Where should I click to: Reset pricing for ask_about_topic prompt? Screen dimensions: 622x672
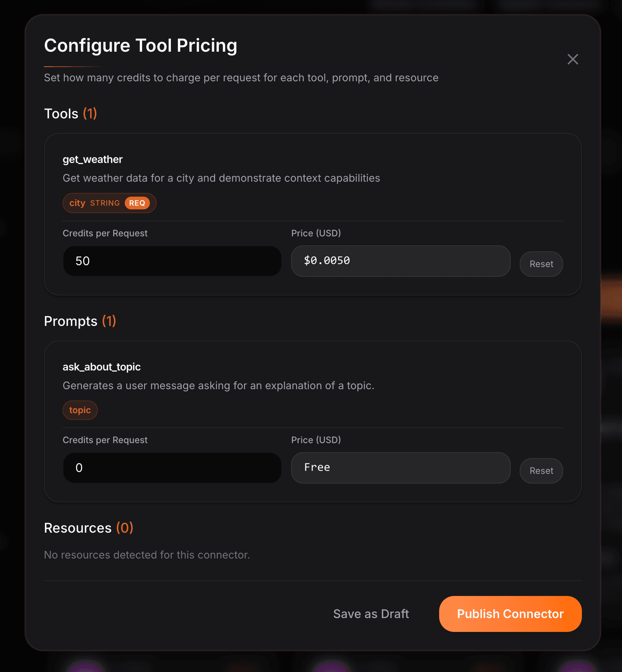(x=541, y=470)
